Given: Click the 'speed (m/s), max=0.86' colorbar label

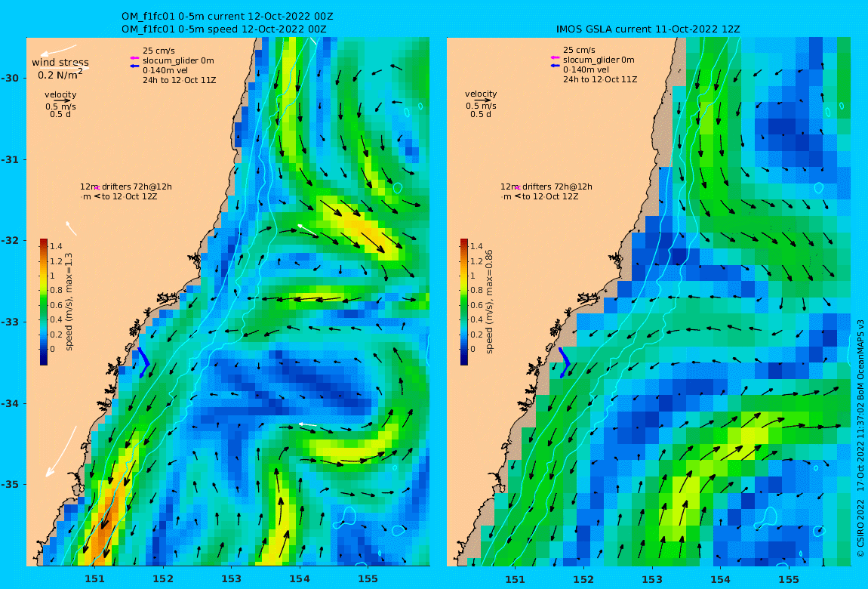Looking at the screenshot, I should [489, 302].
